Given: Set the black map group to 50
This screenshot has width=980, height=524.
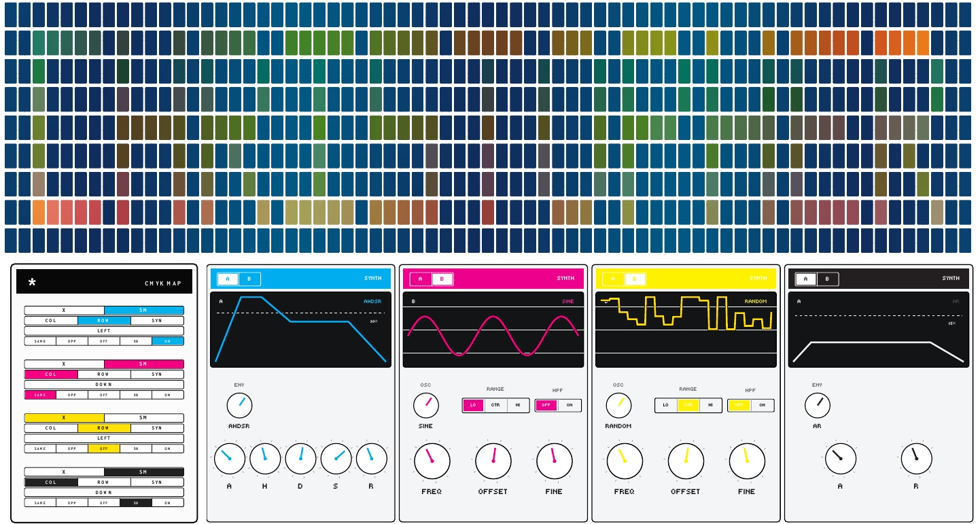Looking at the screenshot, I should click(136, 502).
